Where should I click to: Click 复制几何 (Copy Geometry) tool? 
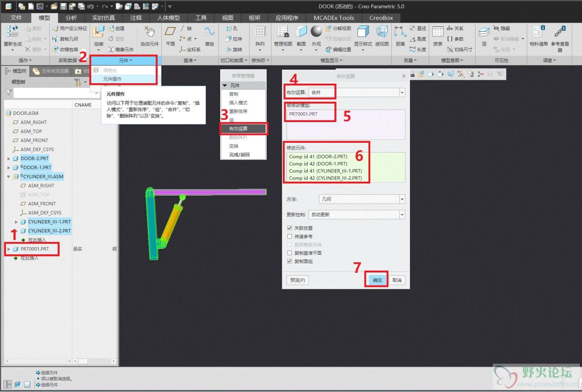point(66,39)
